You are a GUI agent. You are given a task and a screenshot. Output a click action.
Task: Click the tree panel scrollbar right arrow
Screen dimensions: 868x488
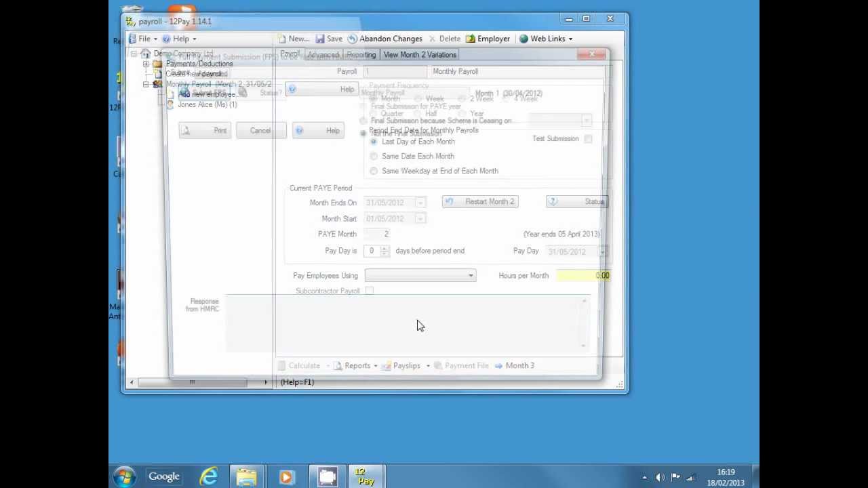(x=265, y=382)
